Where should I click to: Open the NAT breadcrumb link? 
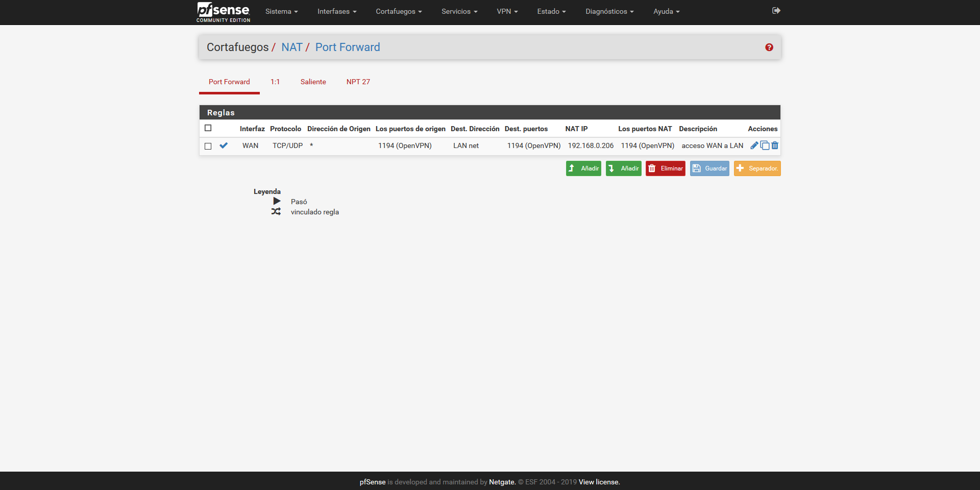(292, 47)
